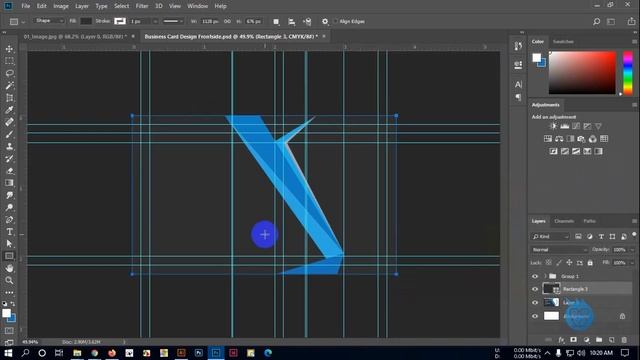Open Windows Start menu
640x360 pixels.
(8, 353)
